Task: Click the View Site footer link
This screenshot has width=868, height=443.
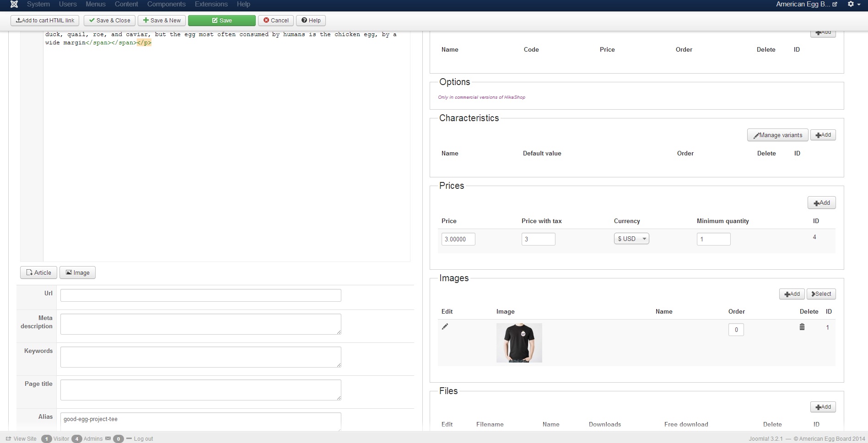Action: pos(21,439)
